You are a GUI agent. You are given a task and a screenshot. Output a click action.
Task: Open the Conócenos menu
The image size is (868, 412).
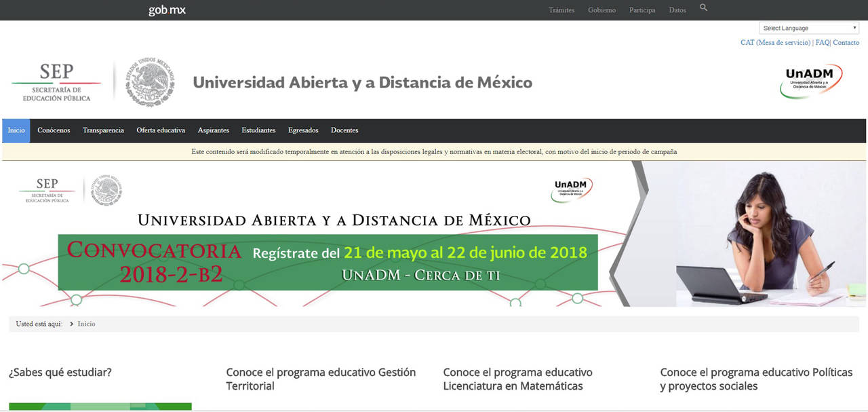[x=54, y=130]
